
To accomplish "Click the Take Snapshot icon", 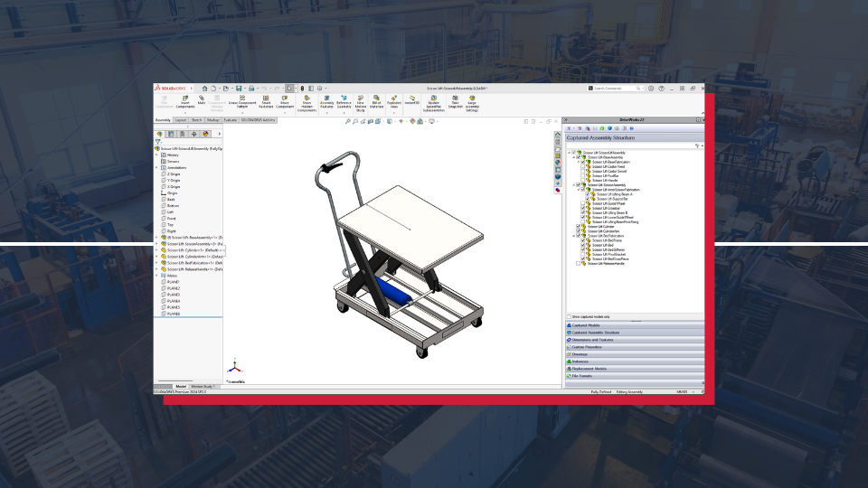I will [455, 102].
